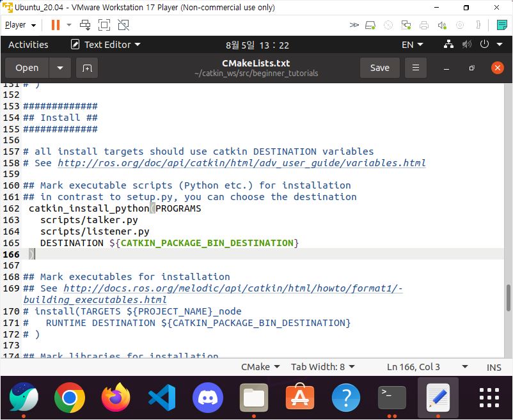Open Discord from dock
This screenshot has width=513, height=420.
point(208,398)
